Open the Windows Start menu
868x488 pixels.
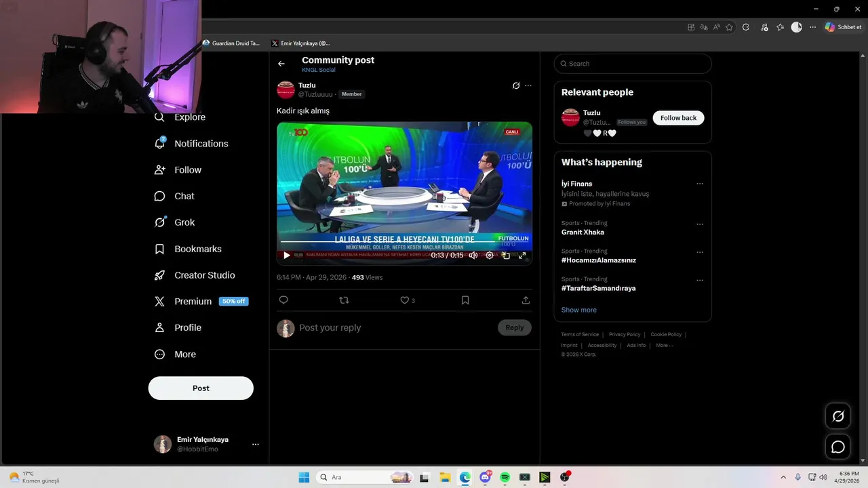point(304,477)
